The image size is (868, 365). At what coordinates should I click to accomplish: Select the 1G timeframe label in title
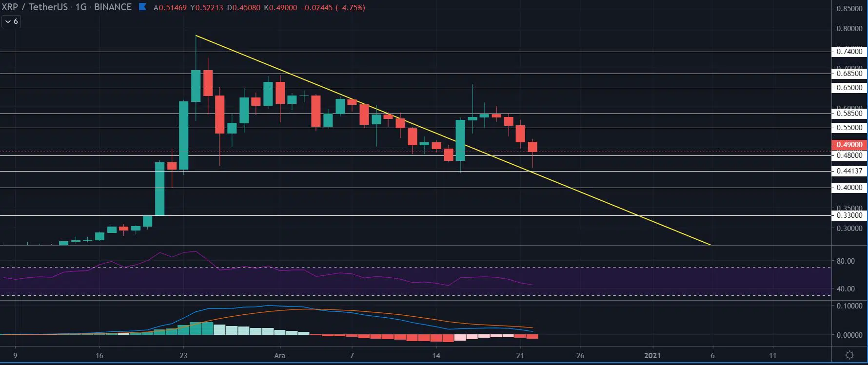[81, 7]
